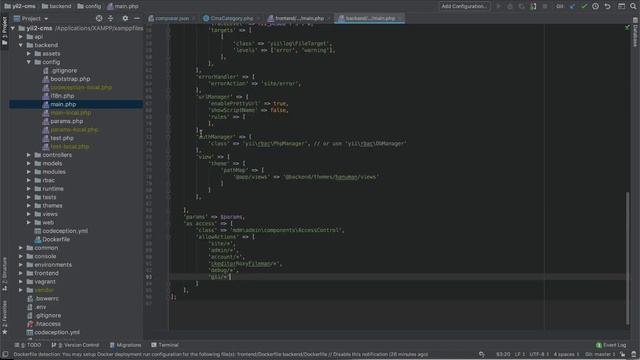Collapse the yii2-cms root node
This screenshot has height=360, width=640.
[13, 28]
